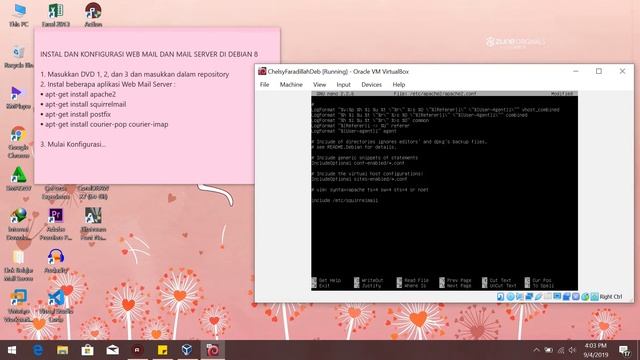Select the green triangle desktop shortcut

pyautogui.click(x=19, y=179)
